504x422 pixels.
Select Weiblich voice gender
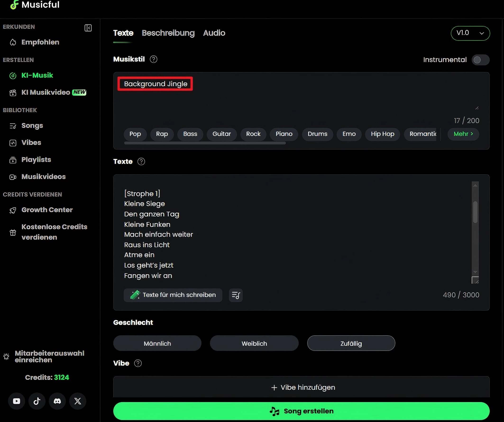254,343
